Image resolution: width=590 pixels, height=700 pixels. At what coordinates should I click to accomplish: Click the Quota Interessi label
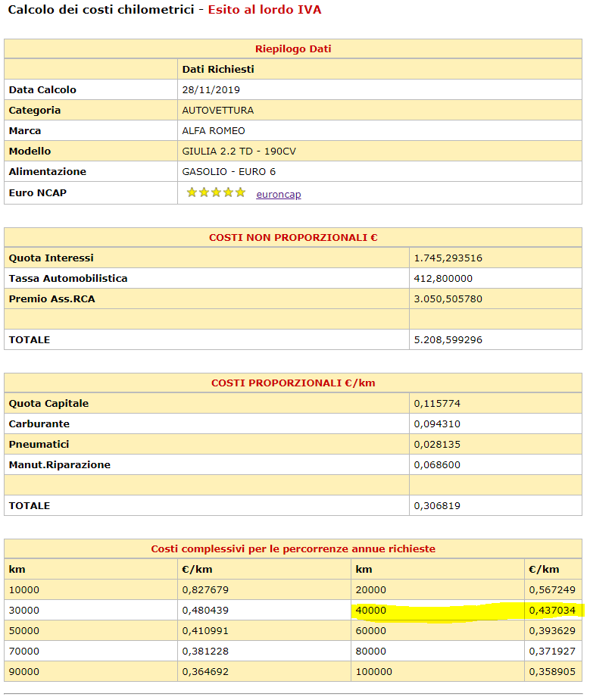(52, 258)
